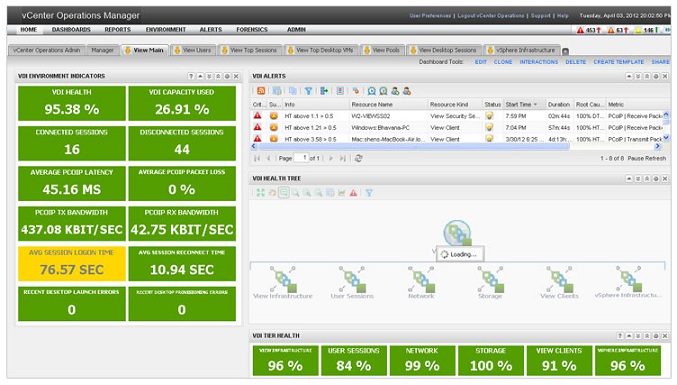Open the Alerts menu
This screenshot has height=385, width=677.
211,29
